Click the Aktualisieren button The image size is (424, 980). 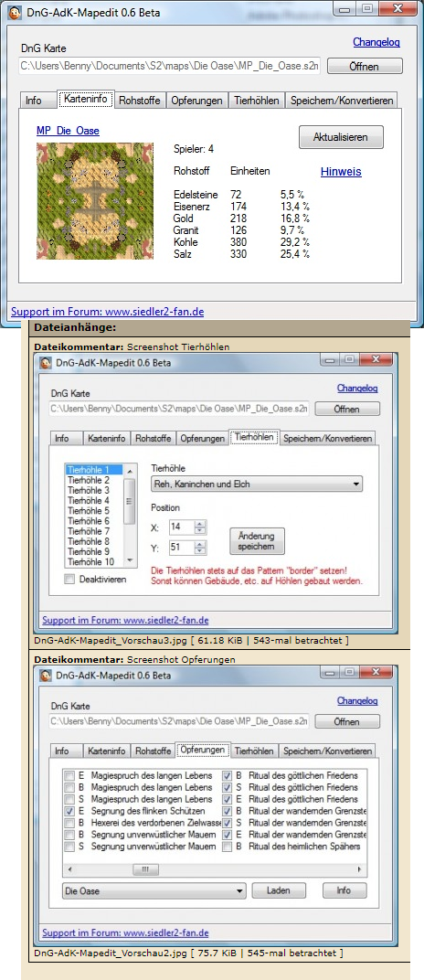click(341, 137)
